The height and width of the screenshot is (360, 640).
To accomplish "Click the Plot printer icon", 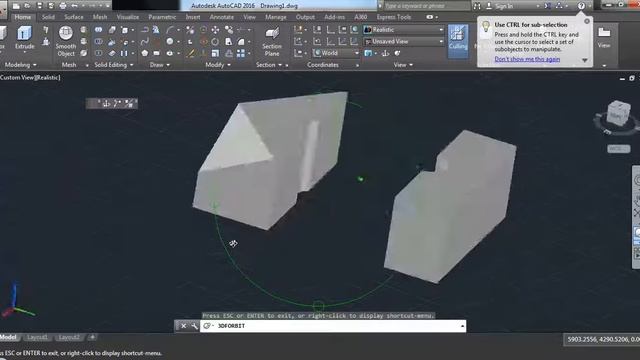I will tap(63, 6).
